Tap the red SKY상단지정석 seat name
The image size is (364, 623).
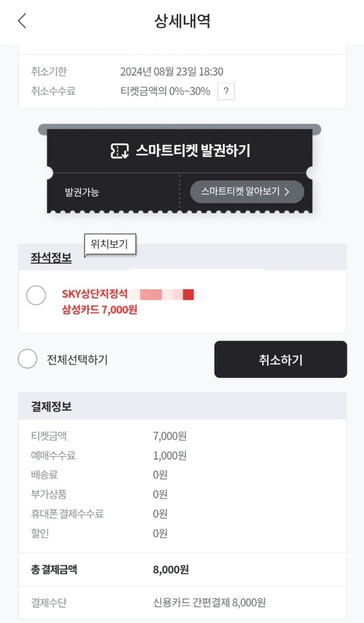[x=95, y=294]
